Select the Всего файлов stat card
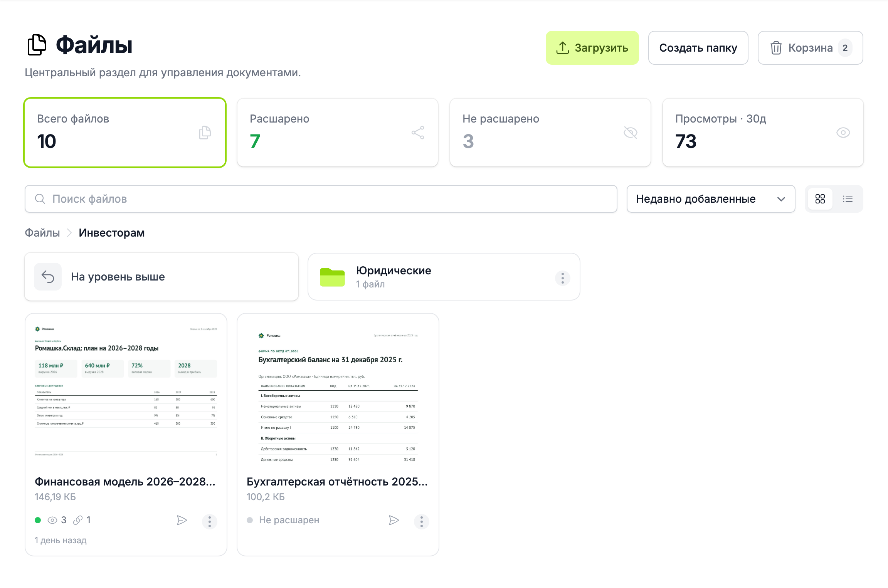This screenshot has height=588, width=888. click(x=125, y=133)
